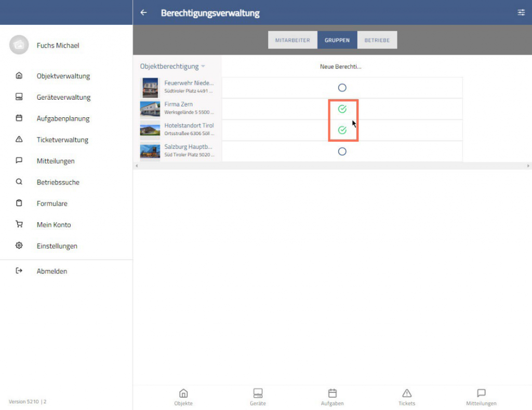Viewport: 532px width, 410px height.
Task: Open Objekte from bottom navigation bar
Action: pyautogui.click(x=183, y=397)
